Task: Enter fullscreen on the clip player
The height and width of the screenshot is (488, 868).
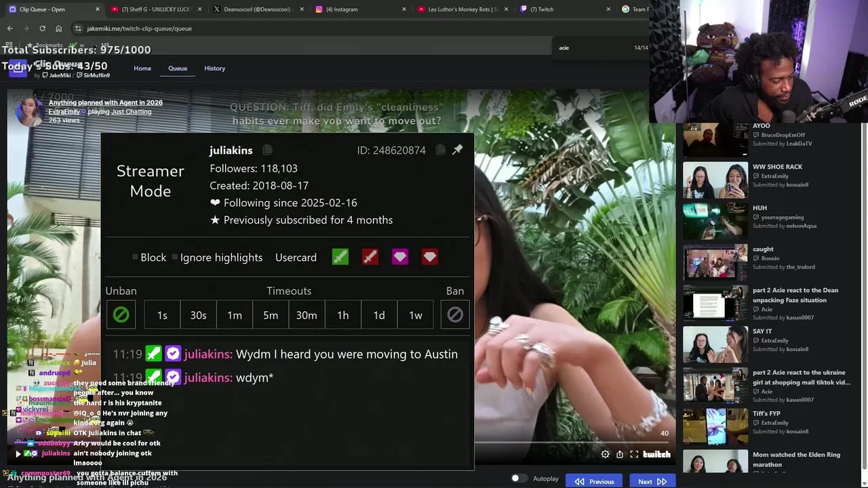Action: coord(634,454)
